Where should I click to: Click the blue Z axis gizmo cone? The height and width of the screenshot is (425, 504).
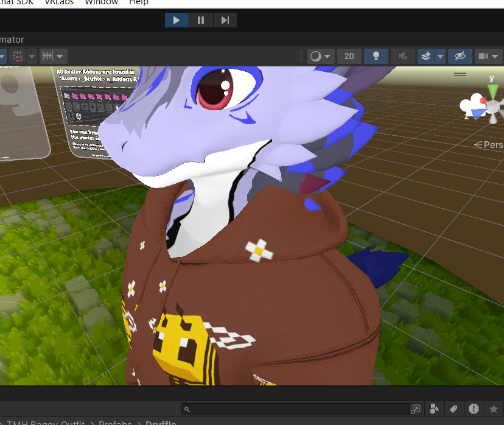point(478,113)
